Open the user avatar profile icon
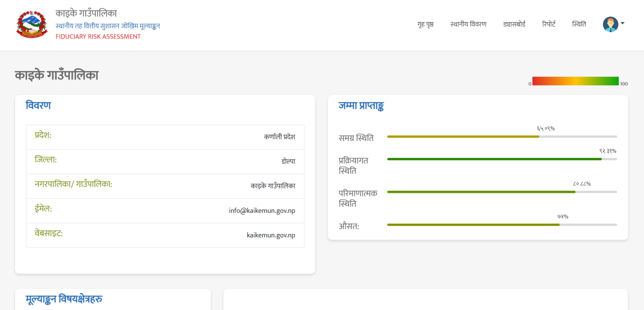The height and width of the screenshot is (310, 644). (x=611, y=24)
